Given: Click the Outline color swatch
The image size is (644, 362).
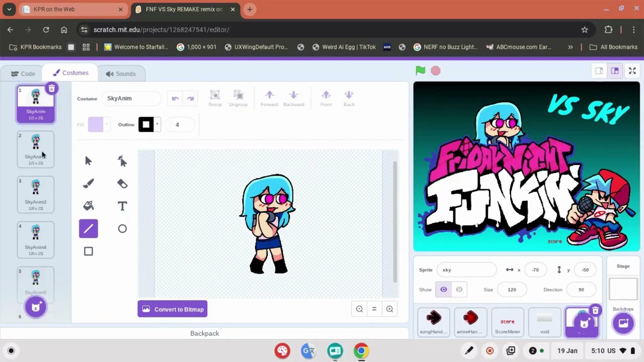Looking at the screenshot, I should [x=146, y=125].
